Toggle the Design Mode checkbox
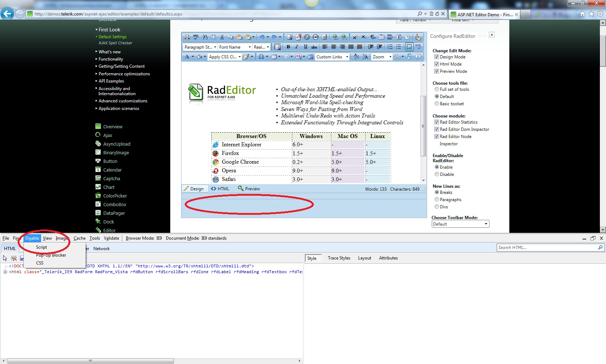Screen dimensions: 606x364 click(x=436, y=57)
